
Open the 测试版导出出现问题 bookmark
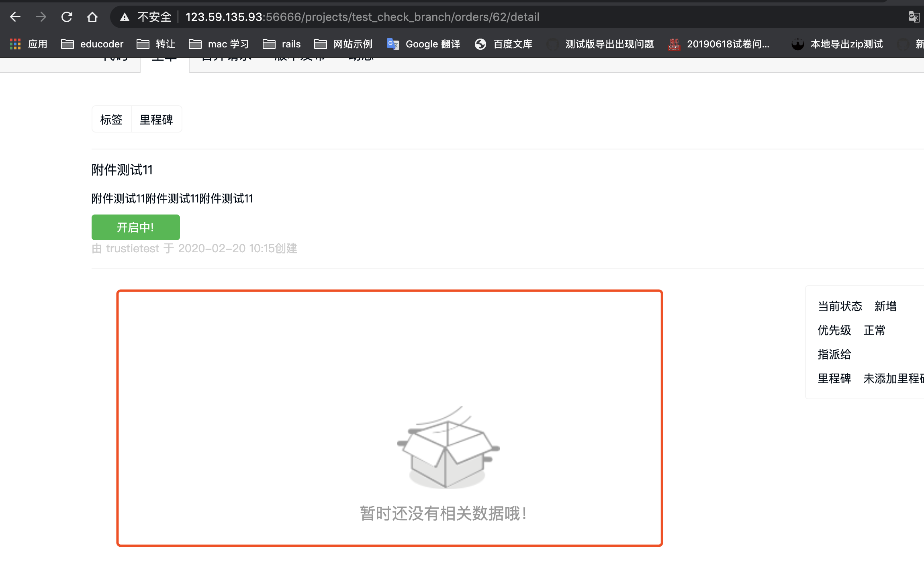pos(601,44)
